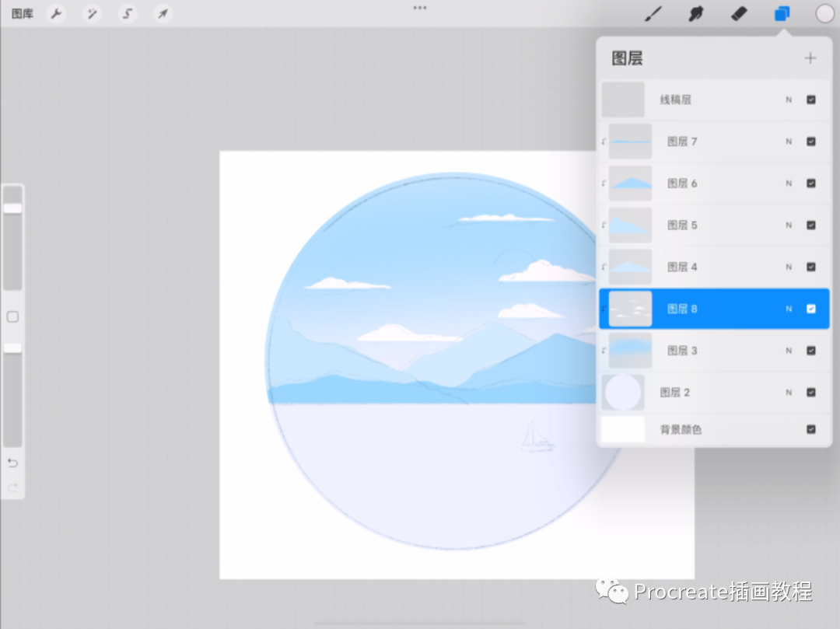
Task: Activate the Selection S tool
Action: coord(127,13)
